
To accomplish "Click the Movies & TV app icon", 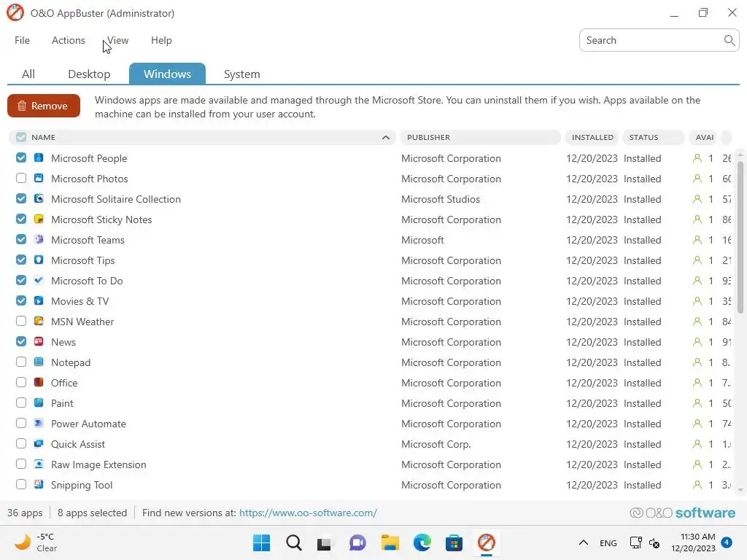I will pyautogui.click(x=39, y=301).
